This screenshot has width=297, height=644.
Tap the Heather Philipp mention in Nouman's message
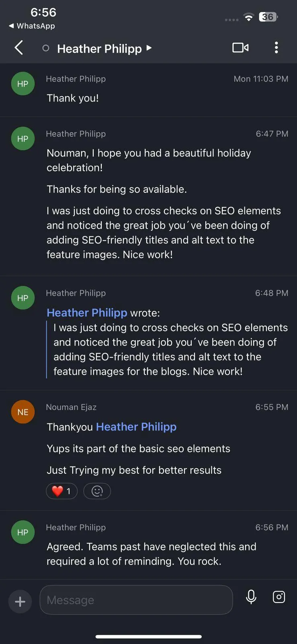click(136, 427)
